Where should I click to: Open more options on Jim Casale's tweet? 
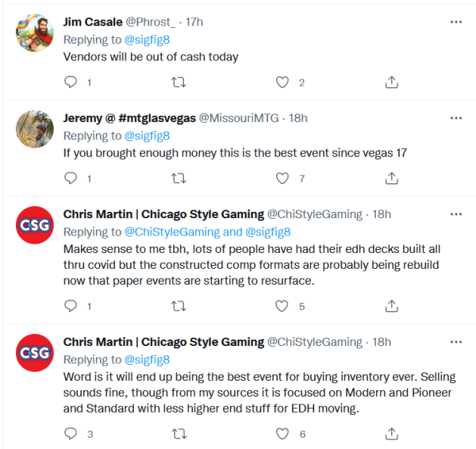point(455,22)
